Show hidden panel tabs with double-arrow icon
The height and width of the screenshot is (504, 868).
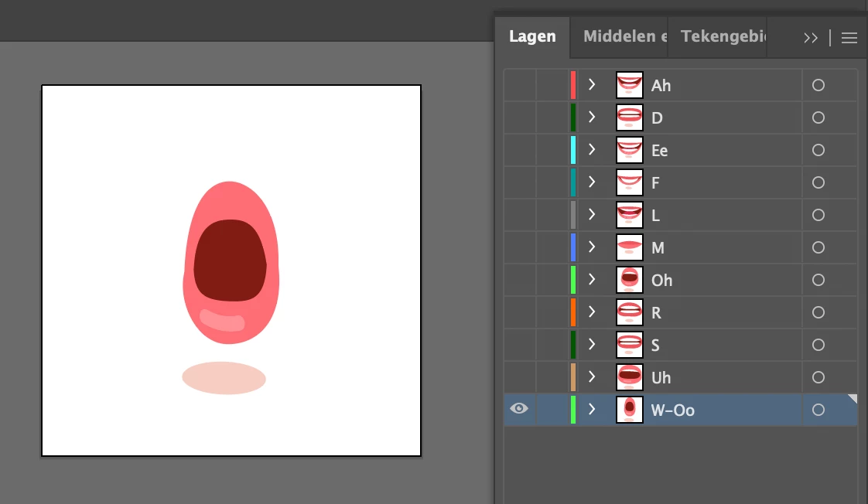(x=811, y=38)
